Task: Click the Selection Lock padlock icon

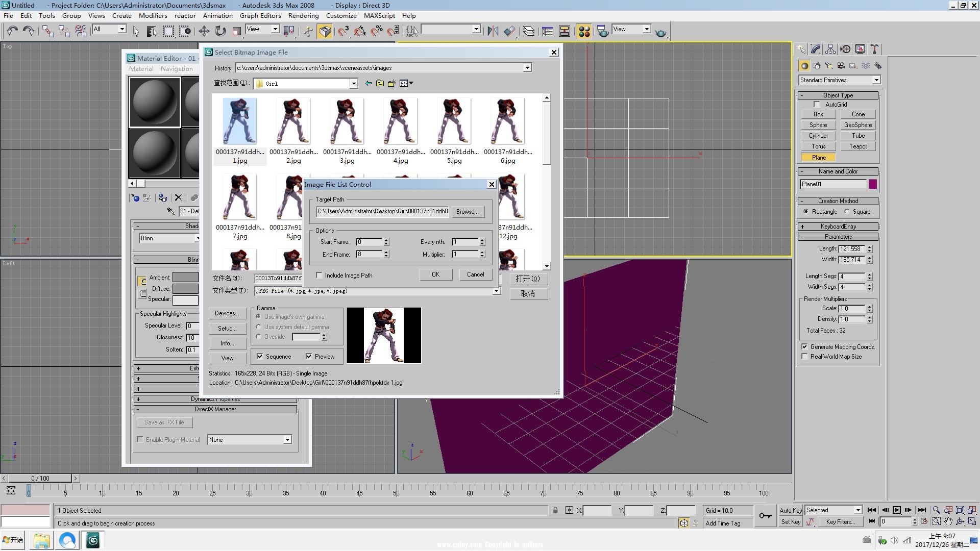Action: [x=555, y=510]
